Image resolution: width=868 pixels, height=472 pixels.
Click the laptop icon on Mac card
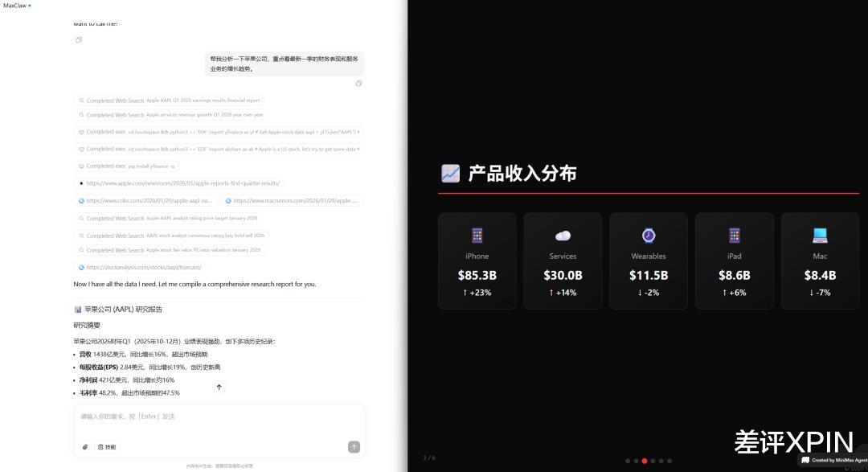[820, 236]
